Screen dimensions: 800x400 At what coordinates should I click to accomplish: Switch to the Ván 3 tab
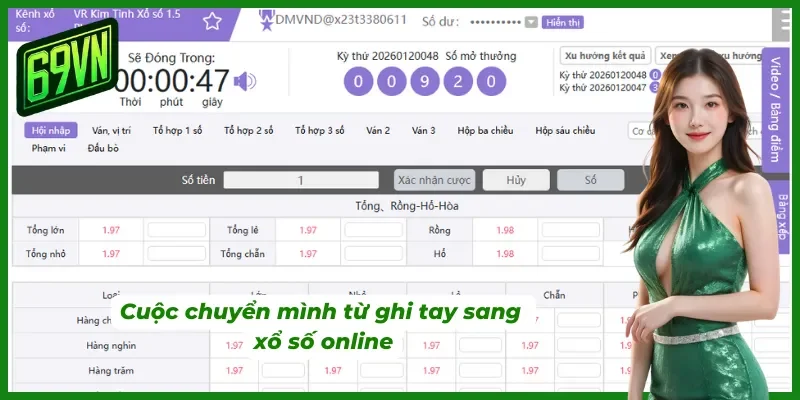(423, 131)
